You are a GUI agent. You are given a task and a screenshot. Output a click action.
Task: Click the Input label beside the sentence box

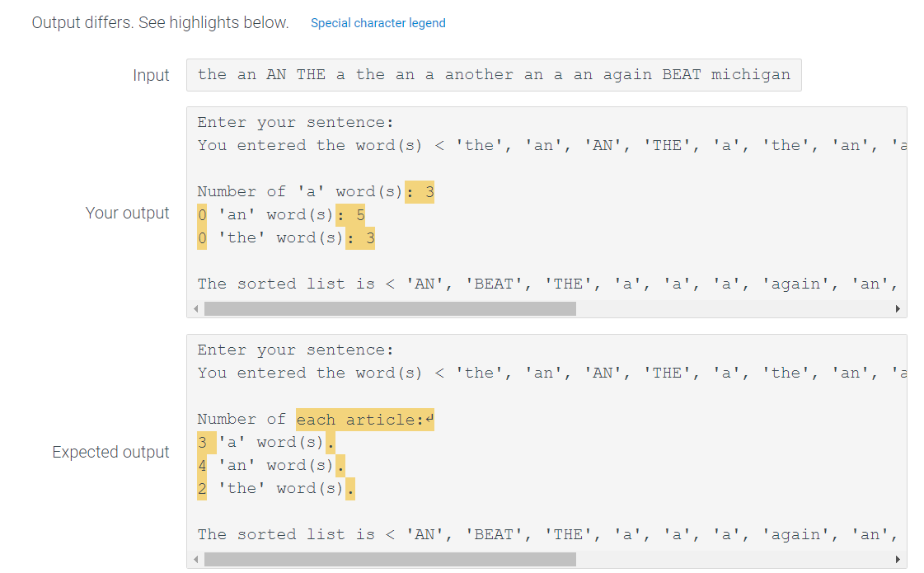tap(152, 74)
